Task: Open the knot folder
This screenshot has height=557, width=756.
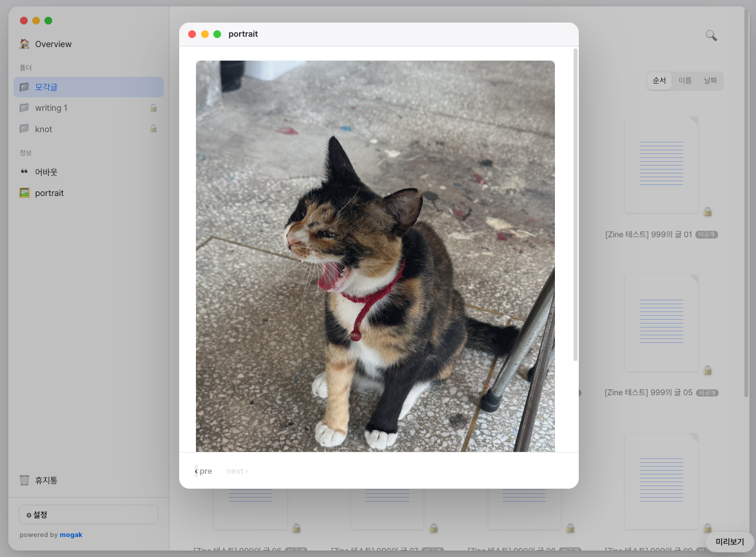Action: pyautogui.click(x=88, y=129)
